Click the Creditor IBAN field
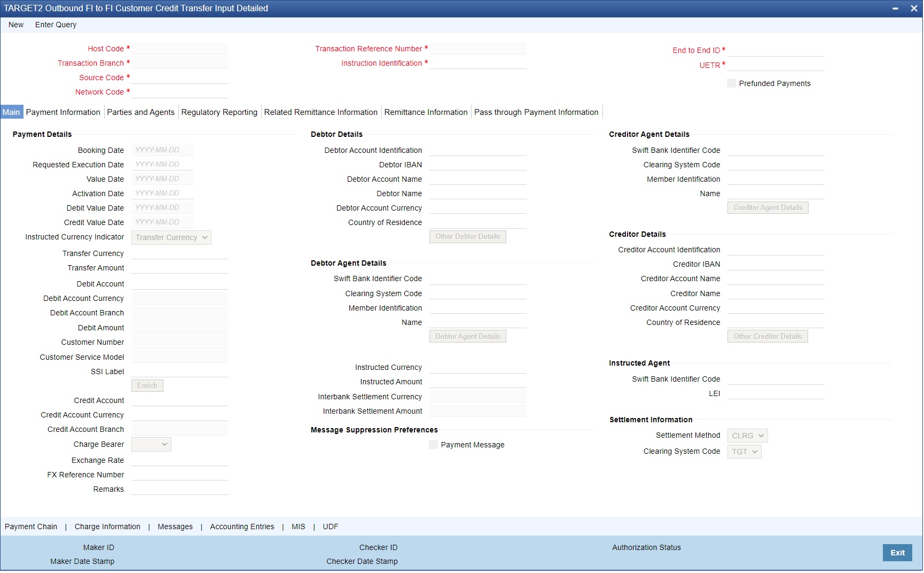924x573 pixels. pos(776,264)
